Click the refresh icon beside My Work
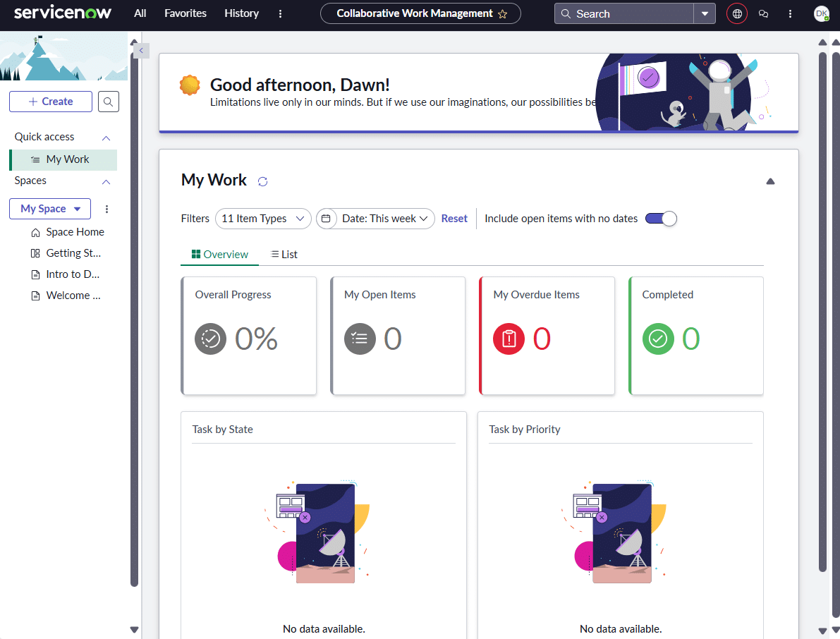 click(262, 181)
